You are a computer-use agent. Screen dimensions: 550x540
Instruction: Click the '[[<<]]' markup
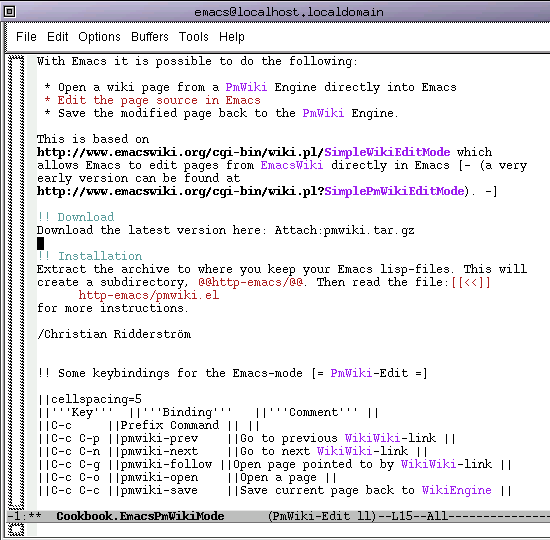click(x=471, y=282)
